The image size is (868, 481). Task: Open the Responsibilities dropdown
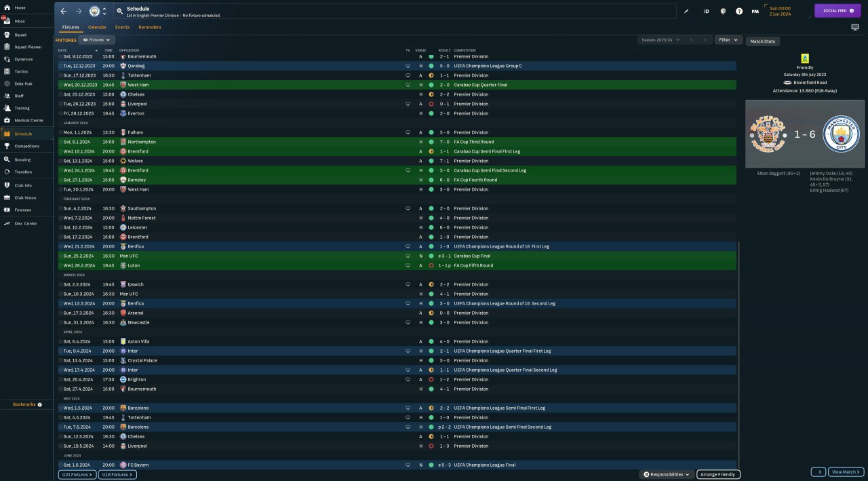click(667, 474)
